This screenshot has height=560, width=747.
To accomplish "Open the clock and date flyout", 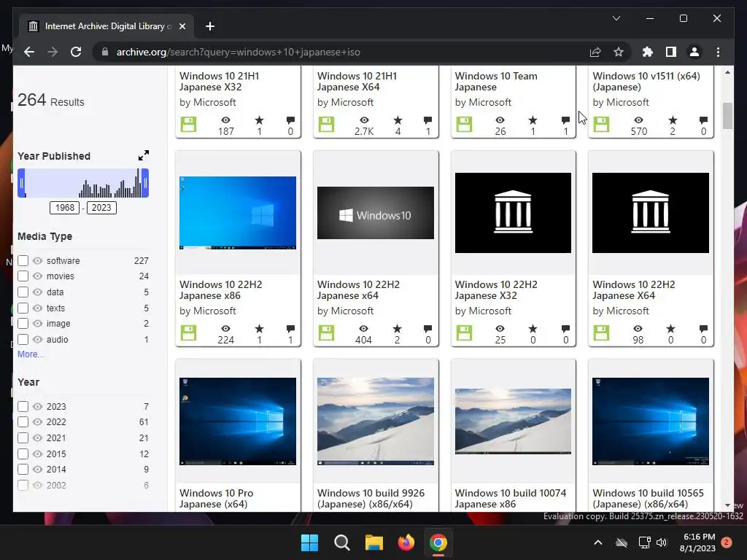I will (697, 542).
